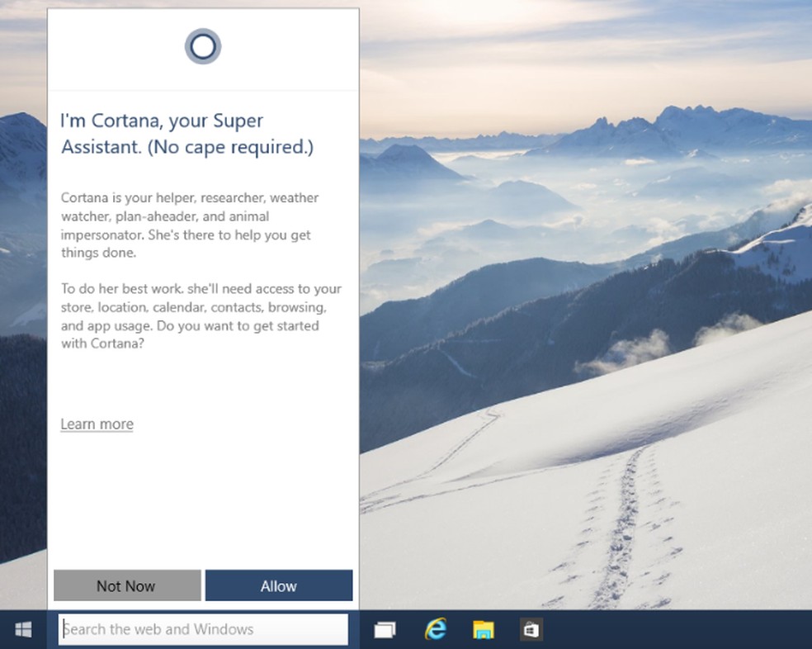Grant Cortana access with Allow
The height and width of the screenshot is (649, 812).
(279, 585)
